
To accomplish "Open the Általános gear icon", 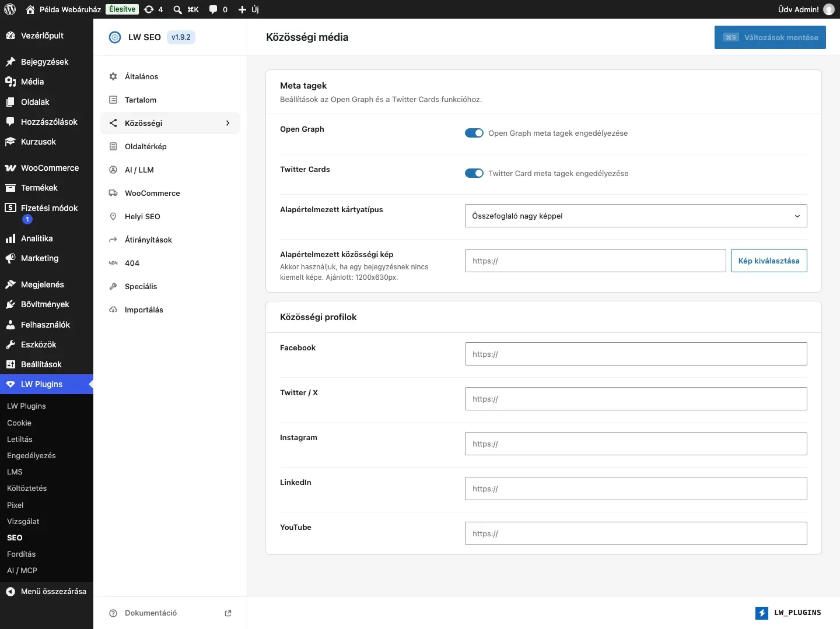I will tap(113, 76).
